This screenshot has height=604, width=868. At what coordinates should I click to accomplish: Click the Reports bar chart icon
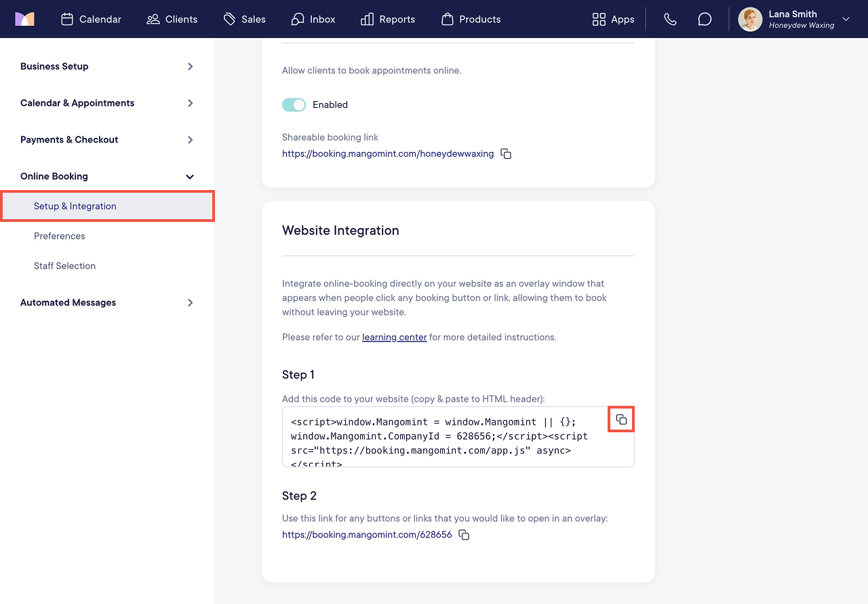(368, 19)
